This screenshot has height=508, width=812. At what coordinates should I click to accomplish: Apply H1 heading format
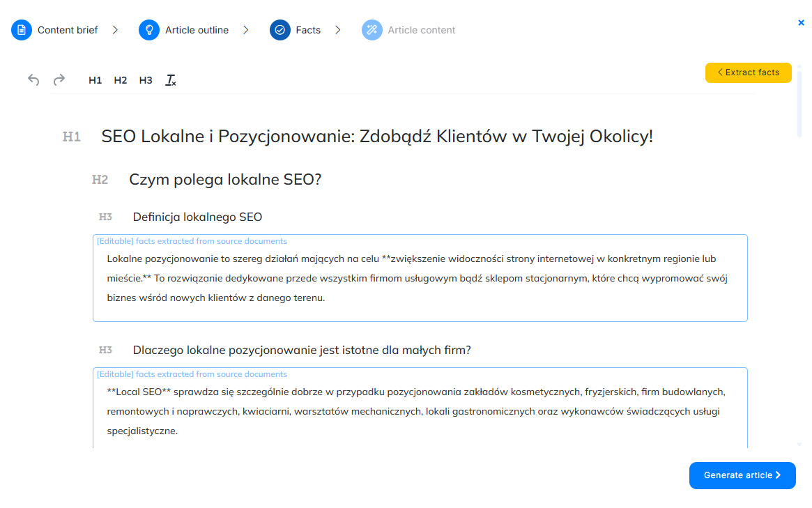(x=95, y=80)
